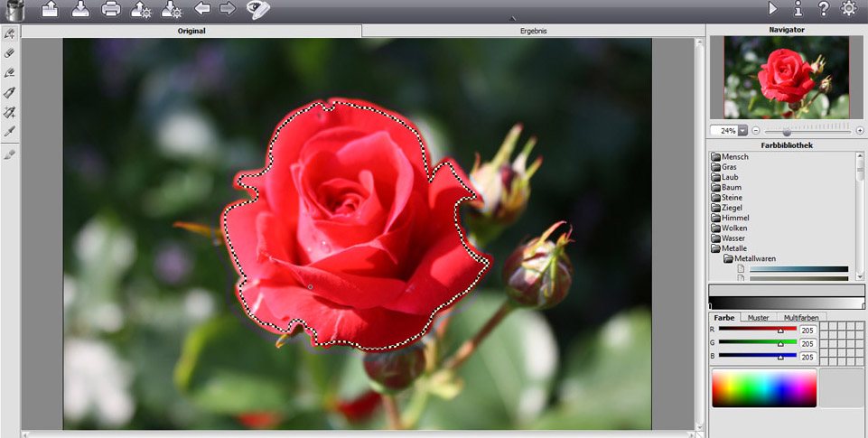The width and height of the screenshot is (868, 438).
Task: Open the Himmel folder in color library
Action: point(735,218)
